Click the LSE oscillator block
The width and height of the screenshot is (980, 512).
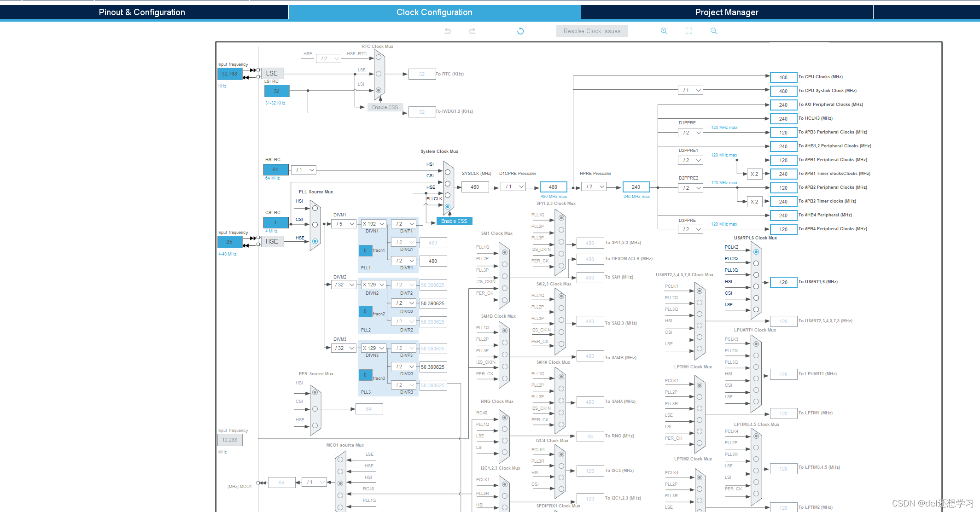pyautogui.click(x=272, y=73)
